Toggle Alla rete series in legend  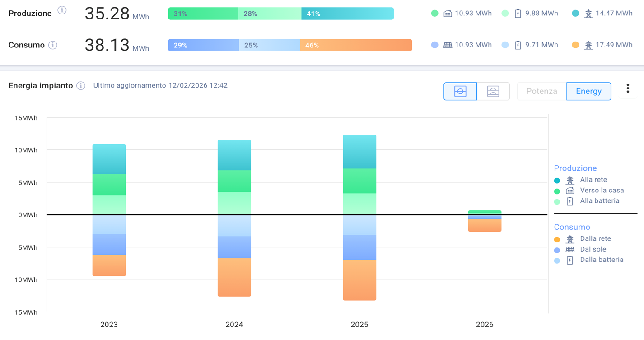[593, 180]
